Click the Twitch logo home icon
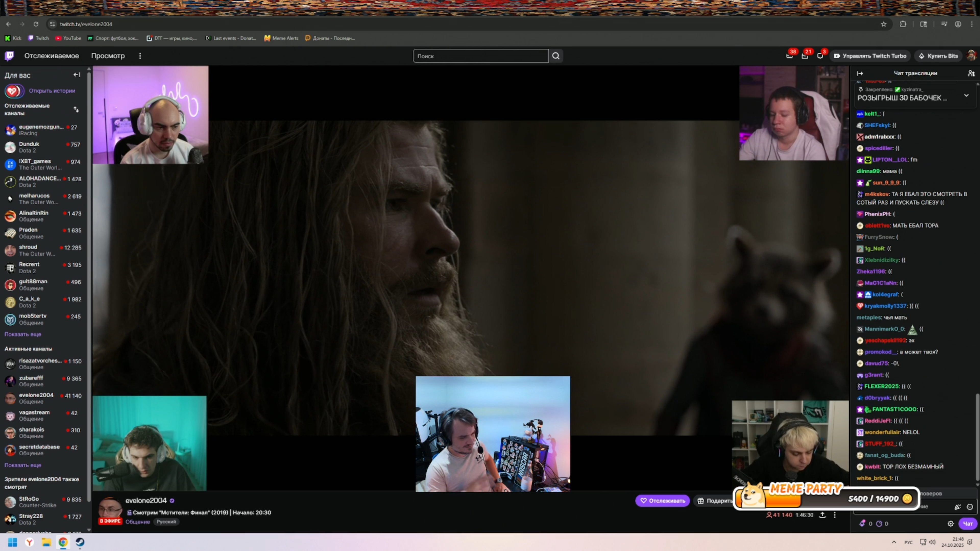The width and height of the screenshot is (980, 551). click(9, 56)
